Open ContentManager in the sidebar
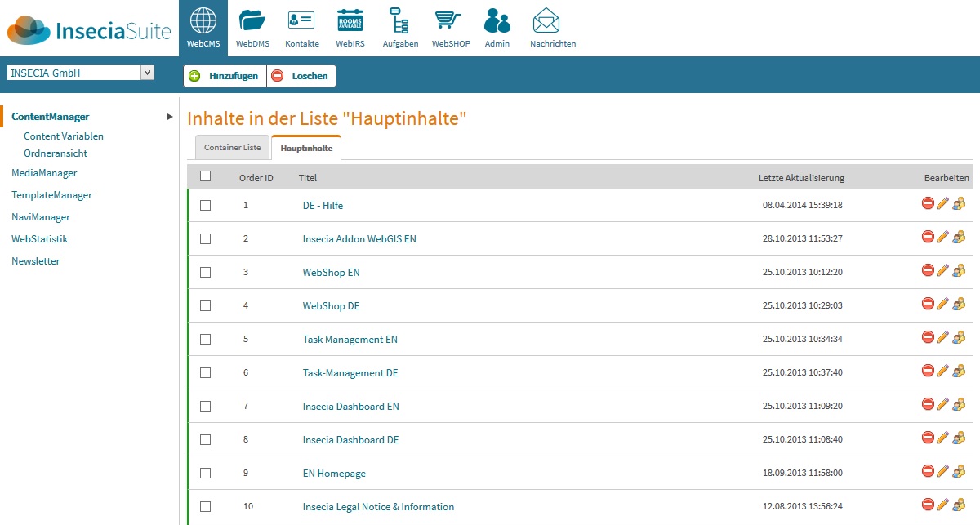This screenshot has width=980, height=525. pyautogui.click(x=51, y=117)
